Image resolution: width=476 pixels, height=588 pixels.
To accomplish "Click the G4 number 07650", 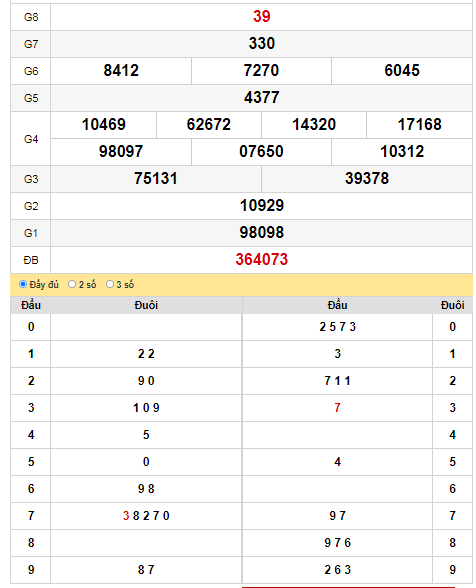I will point(261,152).
